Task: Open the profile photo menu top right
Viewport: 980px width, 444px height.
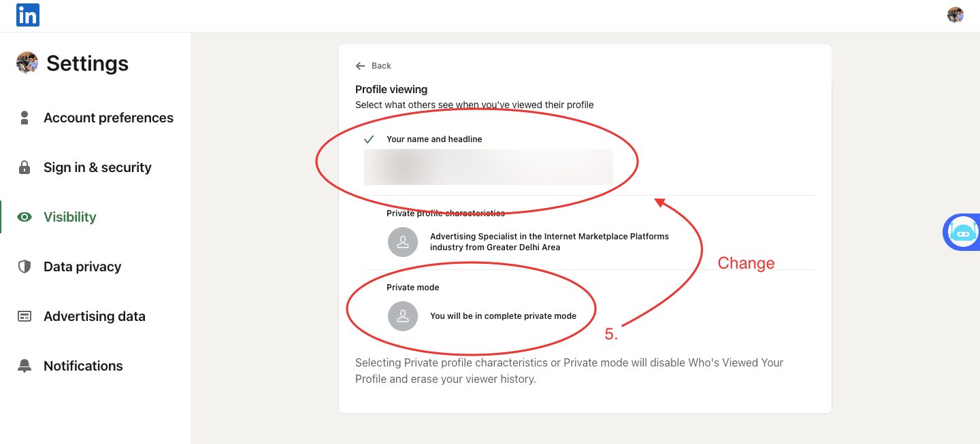Action: [x=955, y=14]
